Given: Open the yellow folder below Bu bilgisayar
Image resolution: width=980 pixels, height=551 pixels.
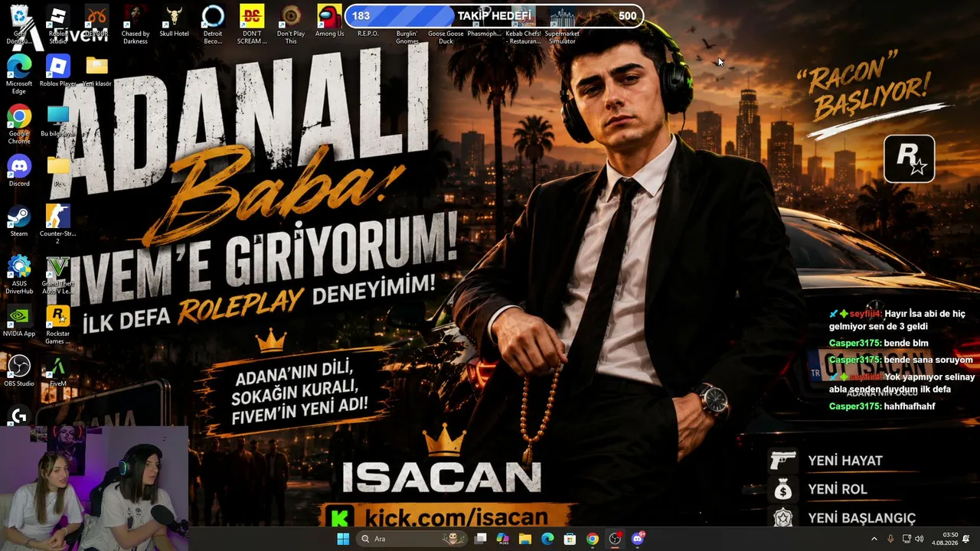Looking at the screenshot, I should (x=58, y=170).
